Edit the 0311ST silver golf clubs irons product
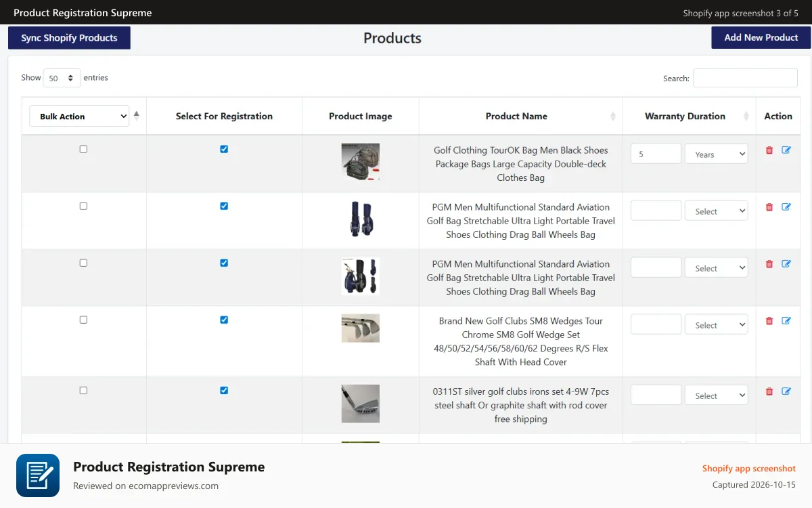 786,391
